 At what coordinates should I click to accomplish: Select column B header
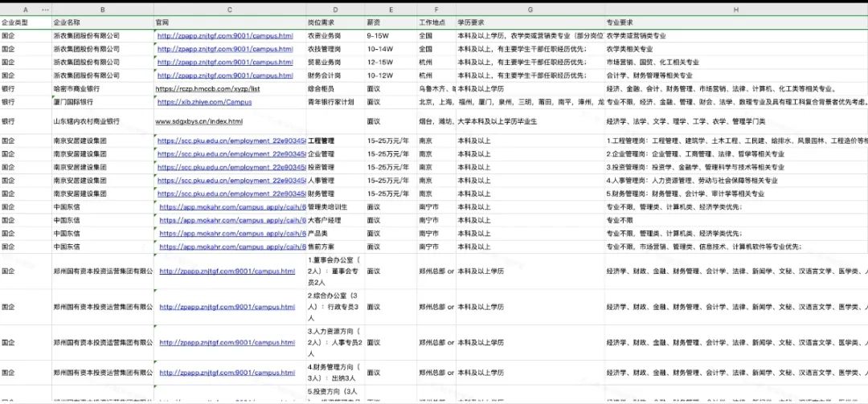(x=102, y=10)
